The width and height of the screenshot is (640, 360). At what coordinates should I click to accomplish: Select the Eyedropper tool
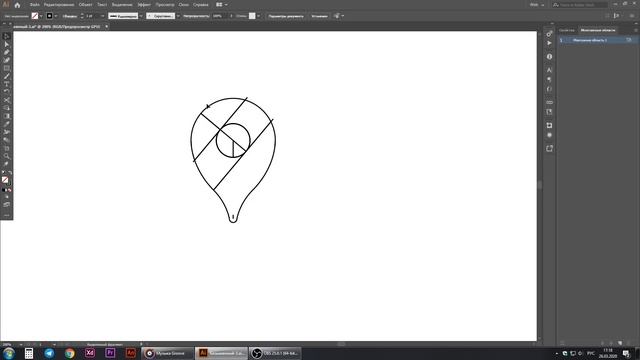7,124
